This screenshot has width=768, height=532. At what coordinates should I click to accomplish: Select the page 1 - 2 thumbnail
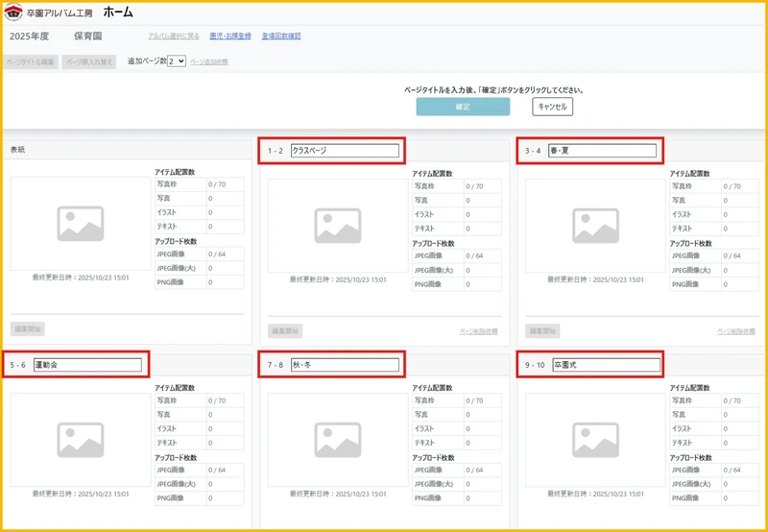(338, 226)
